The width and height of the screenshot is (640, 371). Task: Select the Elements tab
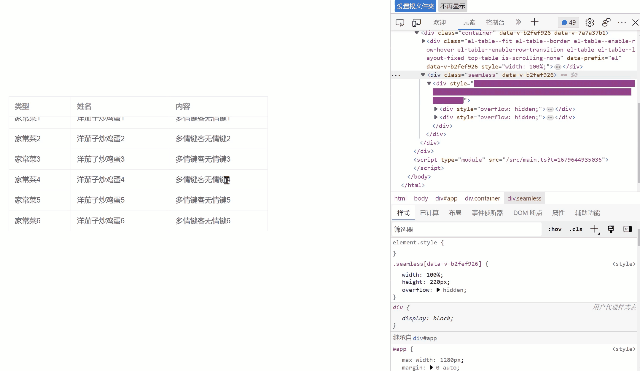click(469, 22)
